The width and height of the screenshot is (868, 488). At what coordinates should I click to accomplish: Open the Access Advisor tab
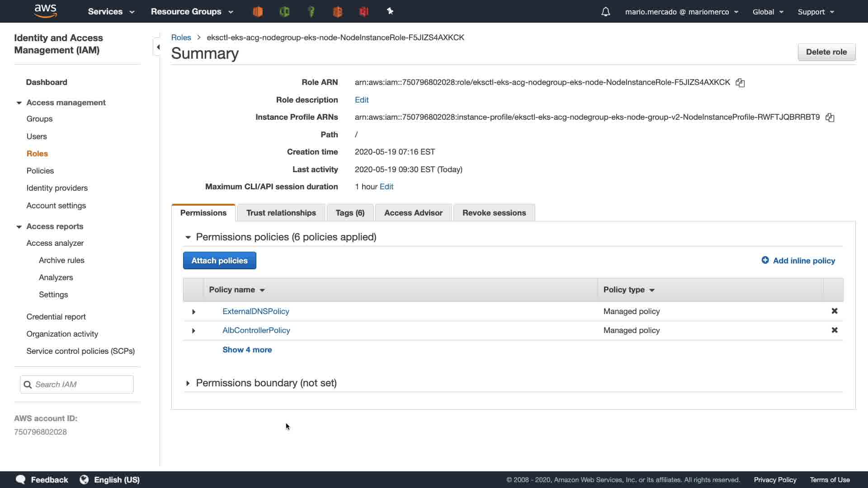pos(413,213)
